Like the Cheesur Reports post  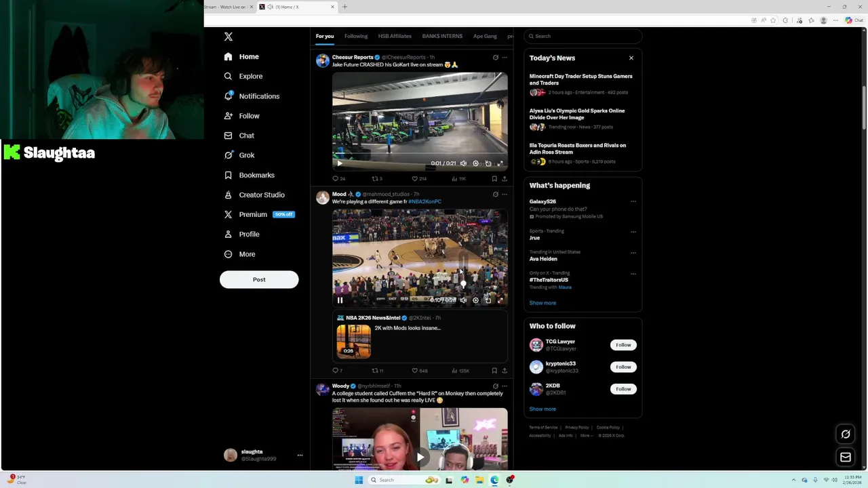pos(418,179)
